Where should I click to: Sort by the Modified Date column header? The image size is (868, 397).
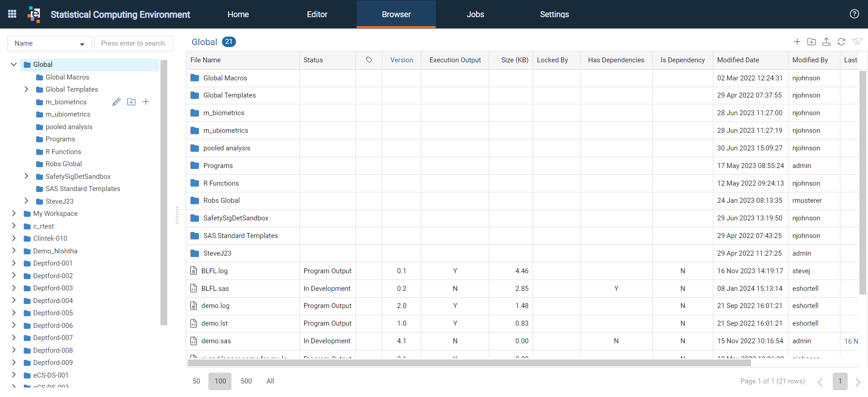[x=750, y=60]
